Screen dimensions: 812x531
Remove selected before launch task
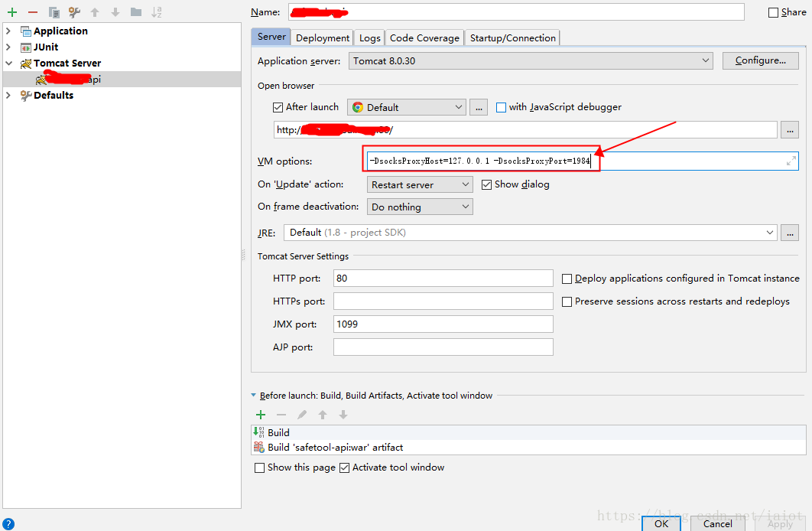(x=281, y=415)
